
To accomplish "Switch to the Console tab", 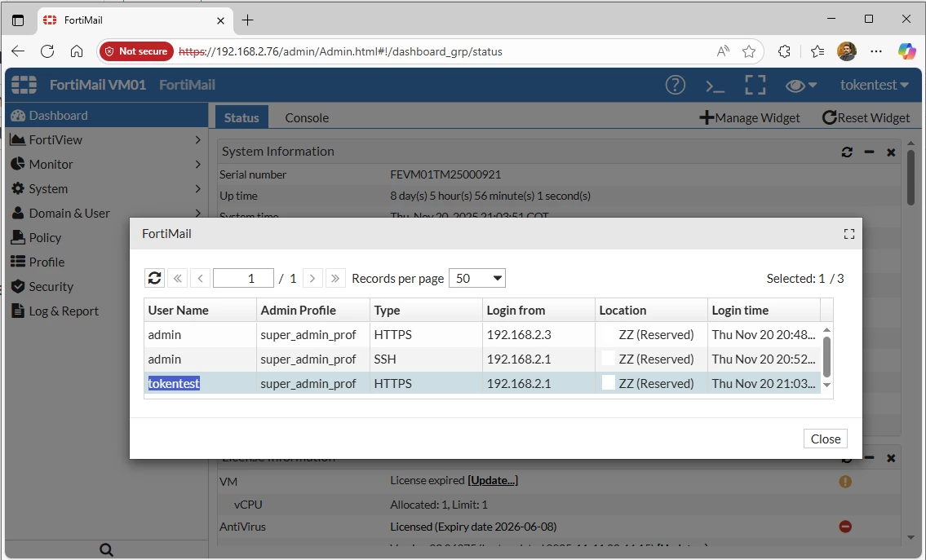I will click(x=307, y=117).
